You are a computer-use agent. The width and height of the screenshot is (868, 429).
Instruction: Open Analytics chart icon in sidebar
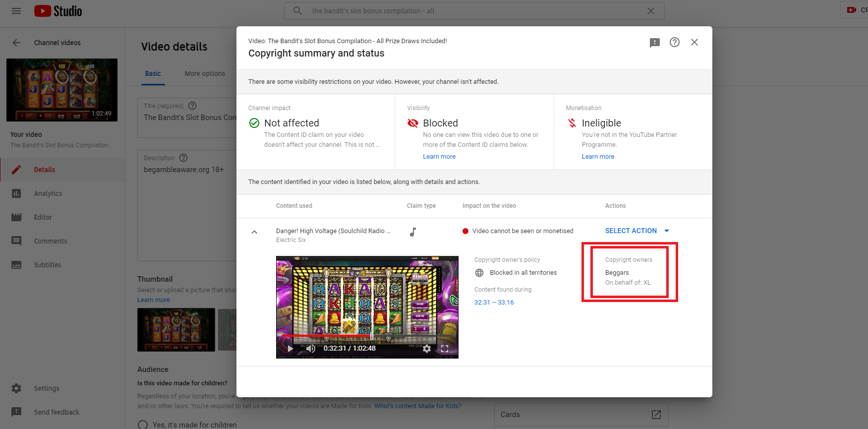[x=16, y=193]
